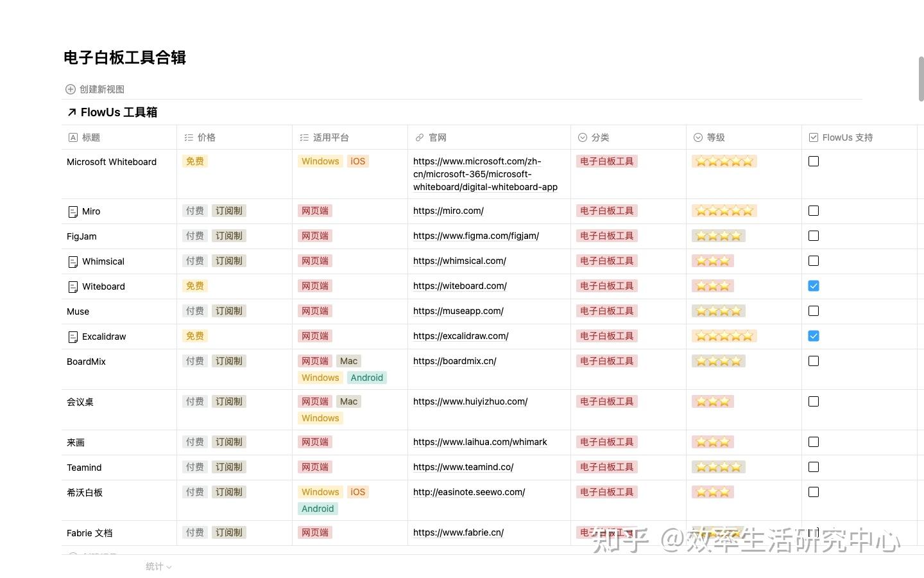
Task: Click the 电子白板工具合辑 page title
Action: [x=125, y=58]
